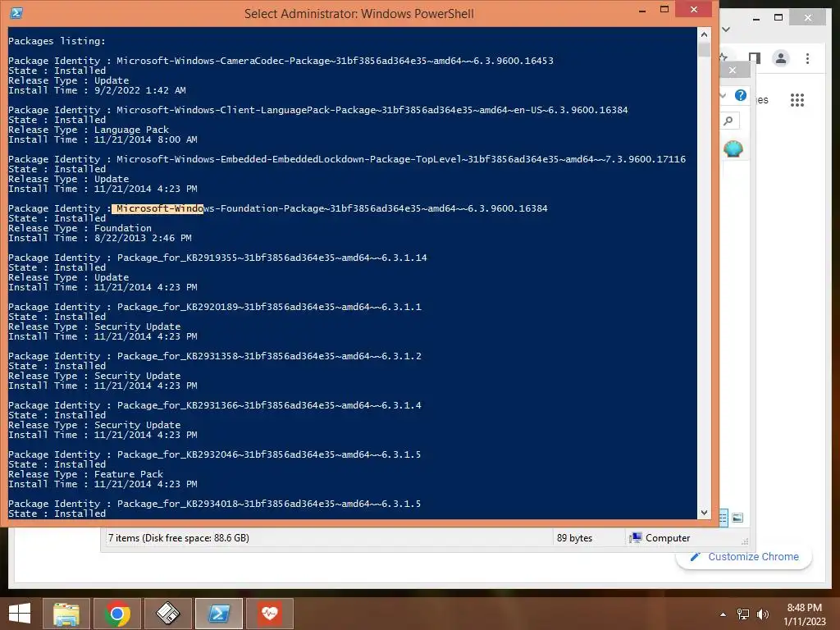Open the taskbar clock showing 8:48 PM
This screenshot has height=630, width=840.
[805, 614]
